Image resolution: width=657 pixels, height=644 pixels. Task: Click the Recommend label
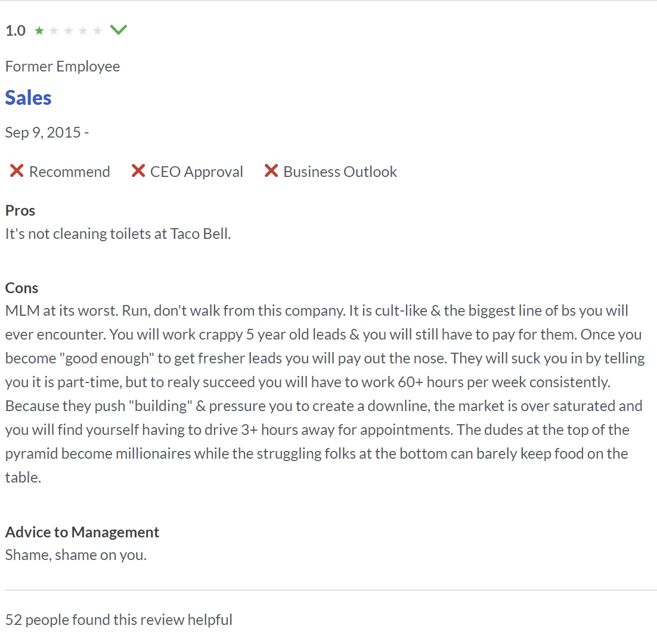coord(69,172)
